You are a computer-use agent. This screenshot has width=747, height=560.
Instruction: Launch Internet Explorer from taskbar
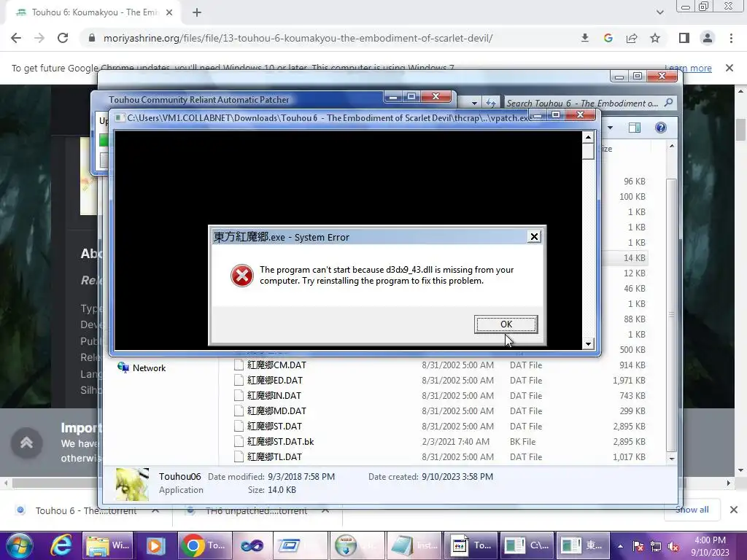[x=61, y=545]
